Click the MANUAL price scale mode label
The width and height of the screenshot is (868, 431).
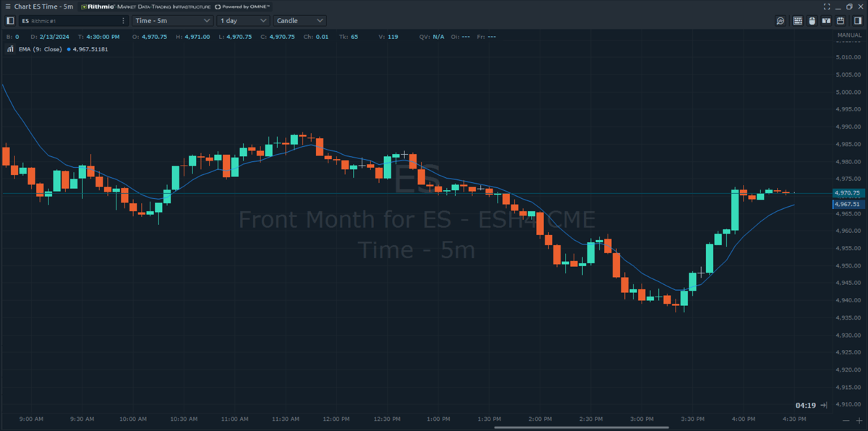tap(848, 35)
